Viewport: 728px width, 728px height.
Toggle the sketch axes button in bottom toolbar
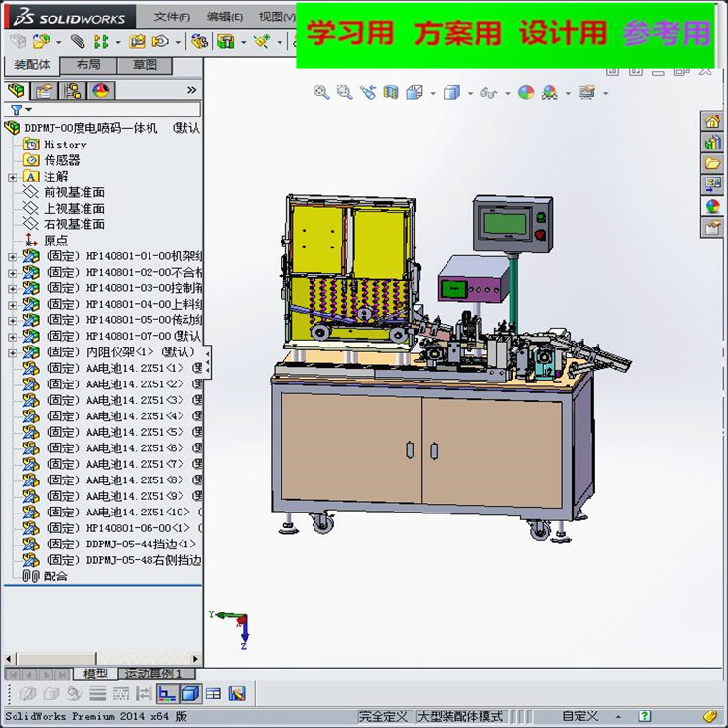pos(167,694)
